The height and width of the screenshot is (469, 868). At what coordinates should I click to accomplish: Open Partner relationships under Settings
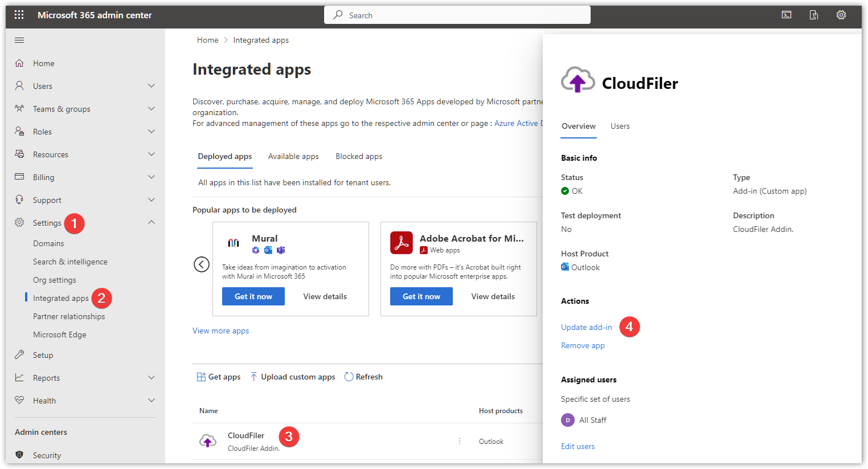pos(69,316)
